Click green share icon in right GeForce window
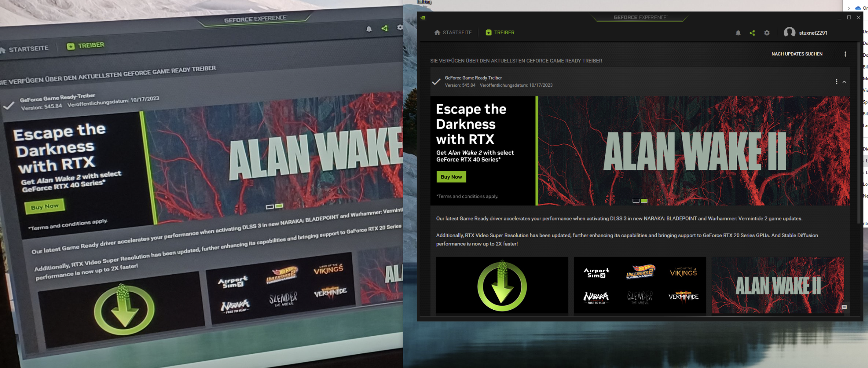The height and width of the screenshot is (368, 868). pos(752,33)
